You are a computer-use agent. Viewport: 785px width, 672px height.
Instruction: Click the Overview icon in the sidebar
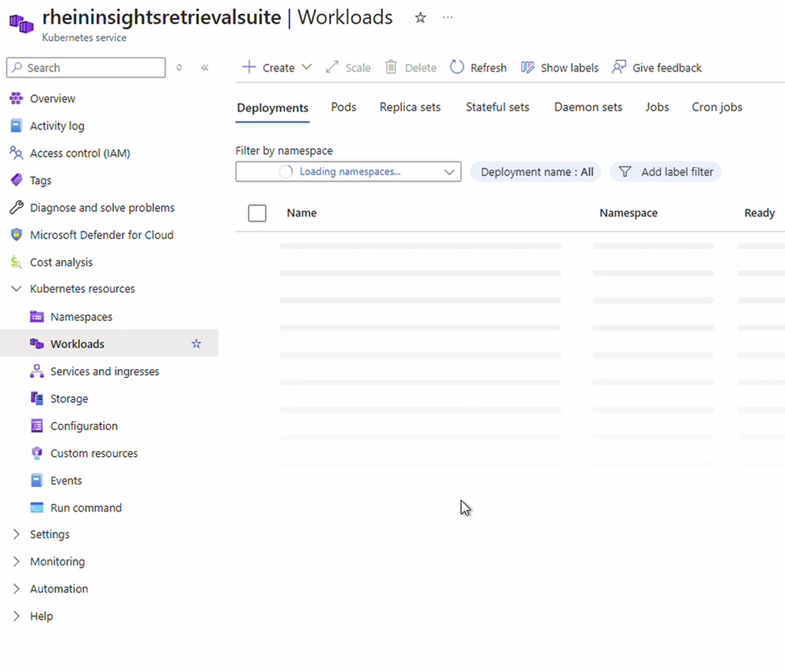[17, 99]
